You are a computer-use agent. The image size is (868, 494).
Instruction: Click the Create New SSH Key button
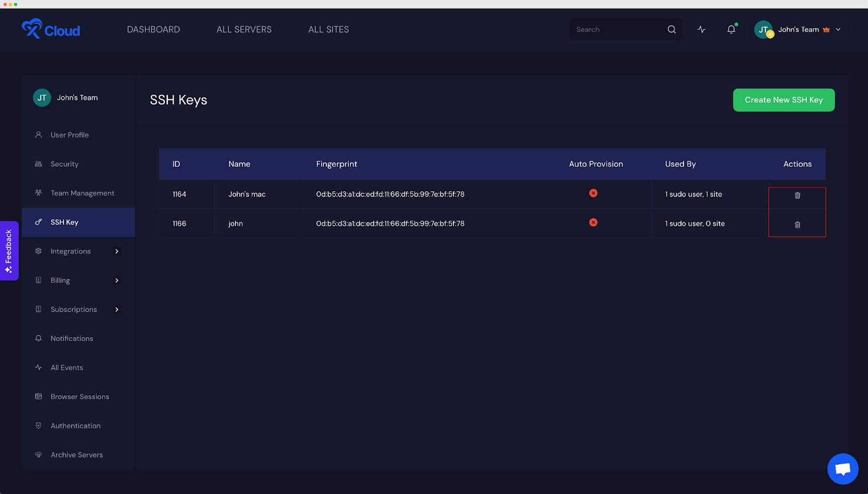pos(783,100)
